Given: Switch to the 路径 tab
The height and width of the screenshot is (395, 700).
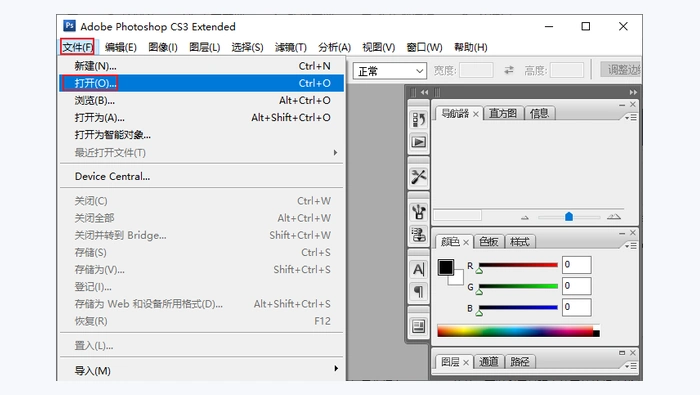Looking at the screenshot, I should point(519,362).
